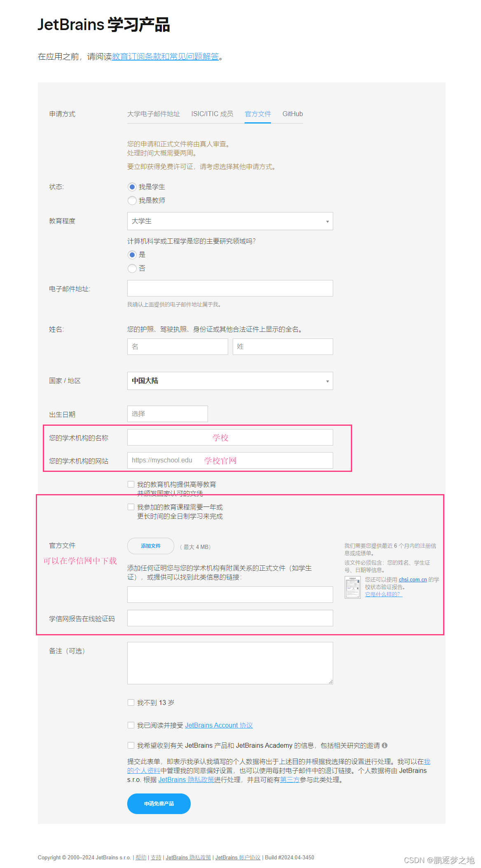
Task: Open the verification report sample thumbnail
Action: (353, 587)
